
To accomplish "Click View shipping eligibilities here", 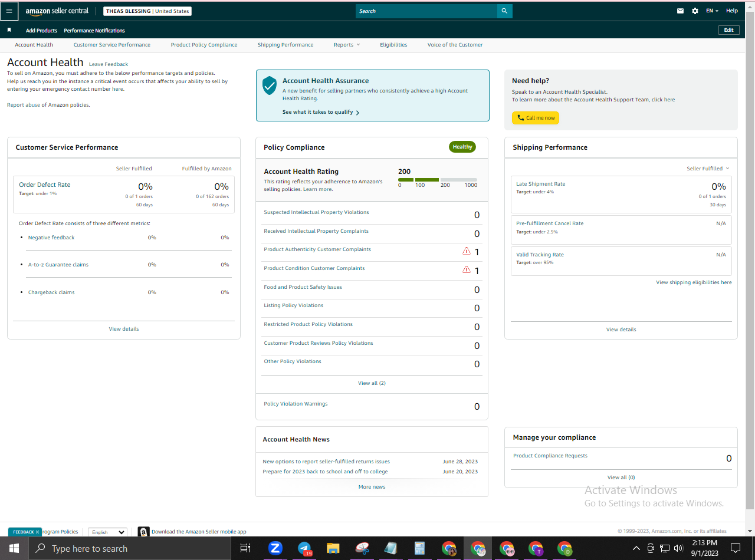I will pos(694,282).
